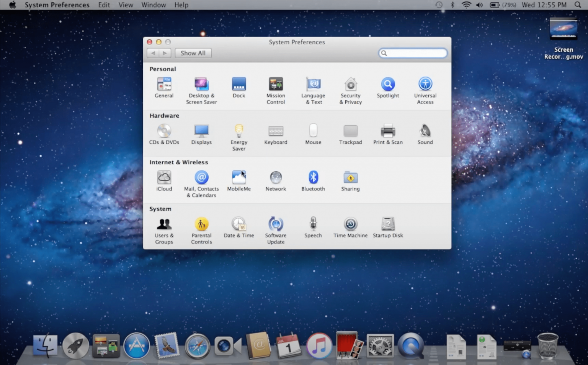Launch Safari from the Dock
This screenshot has height=365, width=588.
pyautogui.click(x=197, y=346)
